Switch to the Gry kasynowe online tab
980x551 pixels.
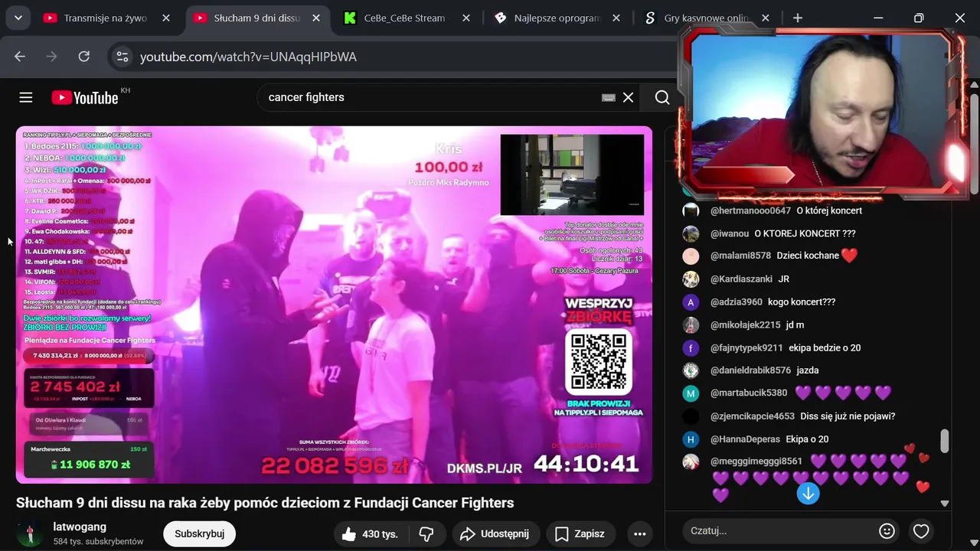[706, 18]
